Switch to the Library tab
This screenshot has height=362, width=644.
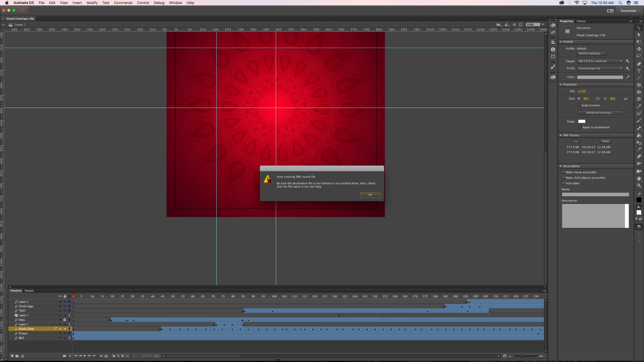click(x=581, y=21)
